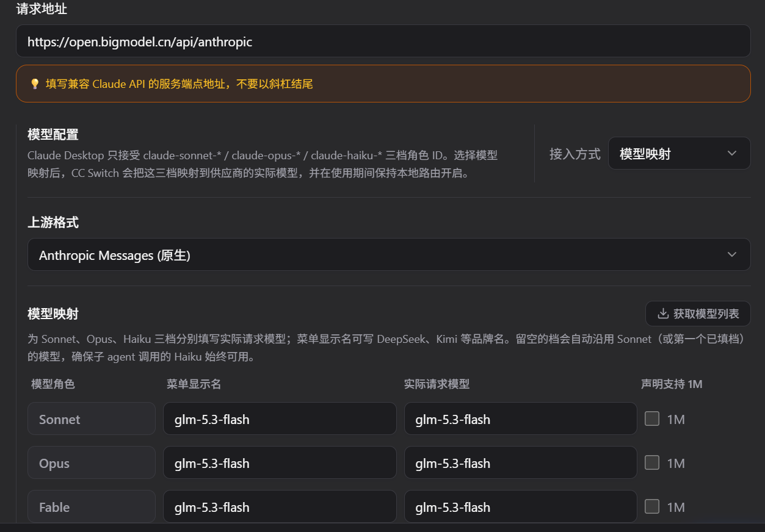
Task: Click the Sonnet row menu display name field
Action: 280,419
